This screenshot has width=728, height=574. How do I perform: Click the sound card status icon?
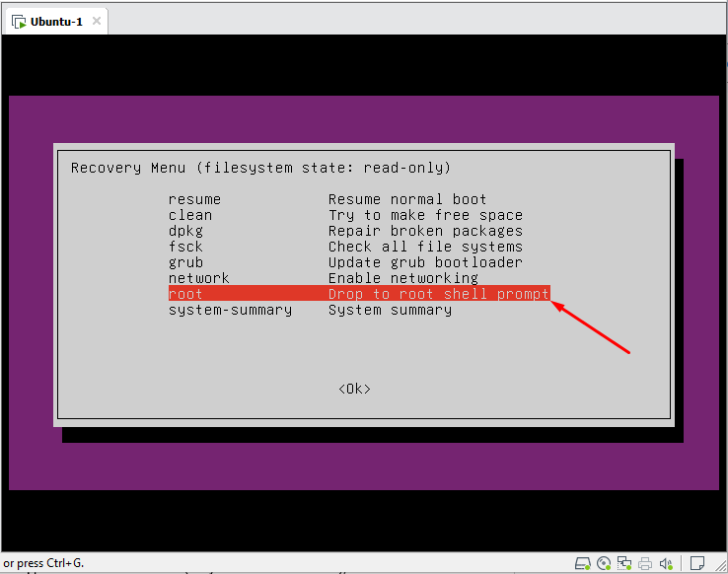point(666,563)
